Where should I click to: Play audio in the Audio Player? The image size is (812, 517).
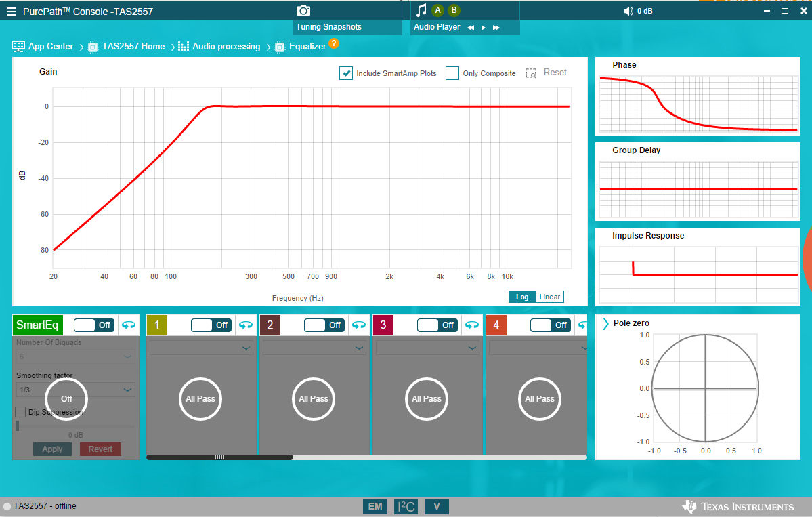483,28
